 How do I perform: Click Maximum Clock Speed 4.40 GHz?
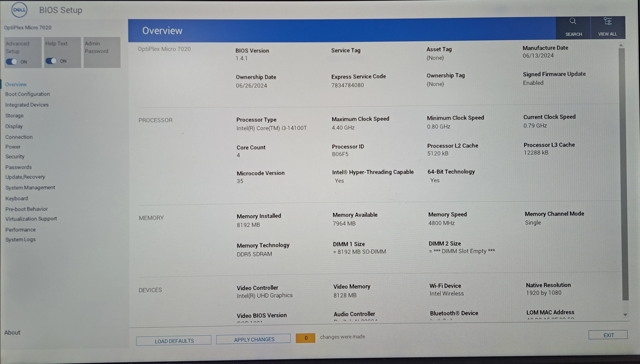(343, 127)
